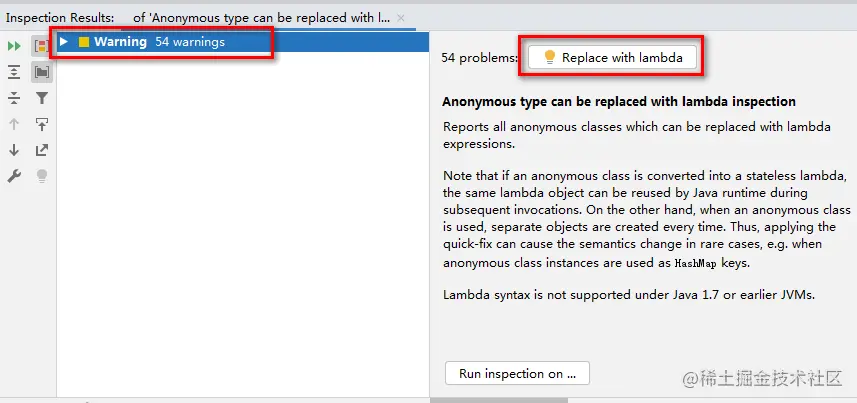This screenshot has width=857, height=403.
Task: Click the Inspection Results panel label
Action: pos(59,18)
